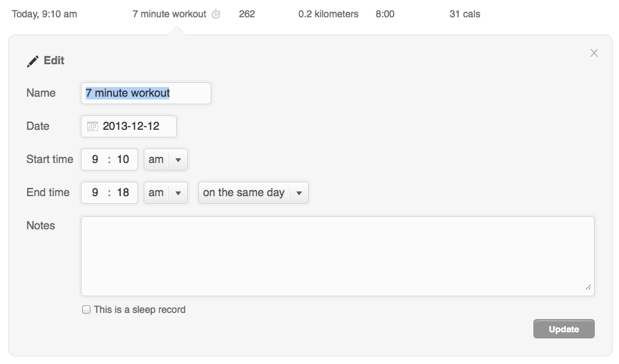Click the pencil Edit icon
Image resolution: width=619 pixels, height=364 pixels.
[32, 61]
